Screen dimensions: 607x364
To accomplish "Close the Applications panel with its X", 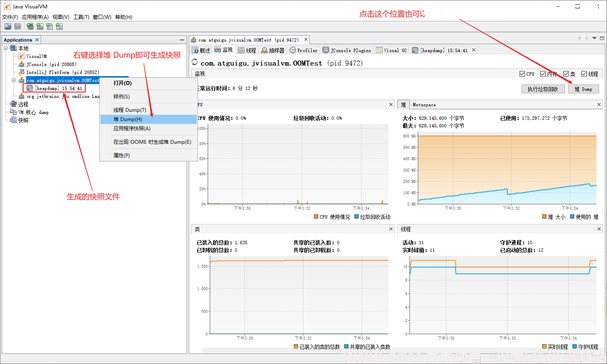I will coord(37,40).
